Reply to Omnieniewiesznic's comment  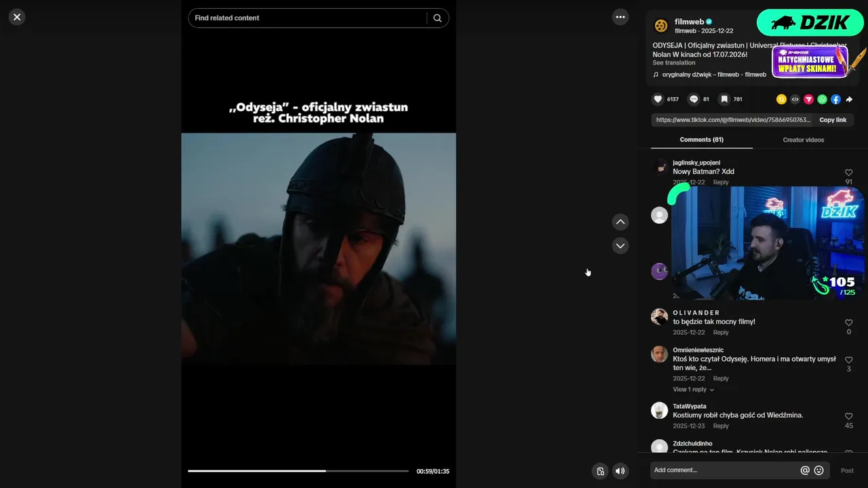point(721,378)
